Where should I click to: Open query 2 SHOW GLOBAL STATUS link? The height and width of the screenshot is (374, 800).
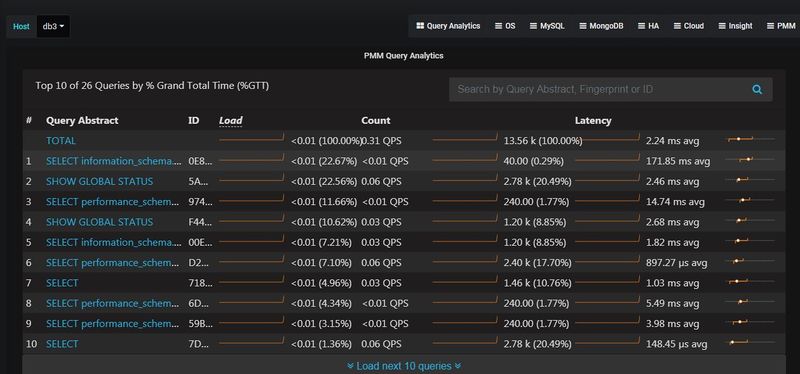click(99, 182)
